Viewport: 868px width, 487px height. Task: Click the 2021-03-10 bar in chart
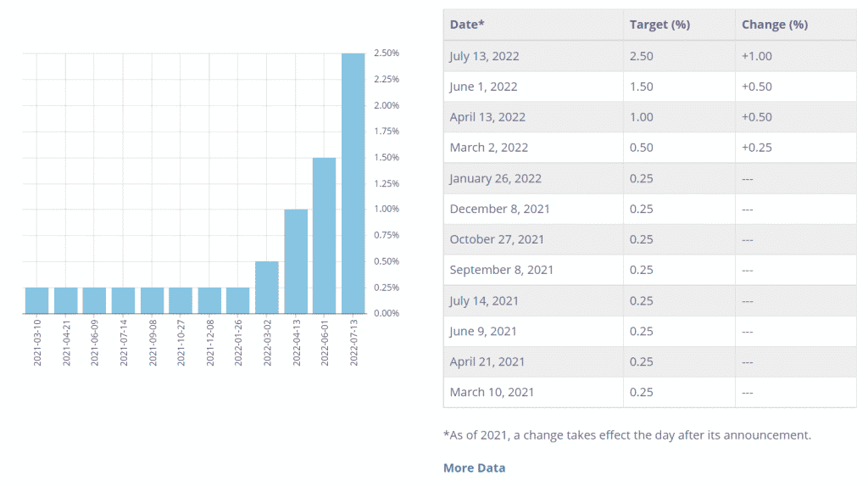(36, 299)
